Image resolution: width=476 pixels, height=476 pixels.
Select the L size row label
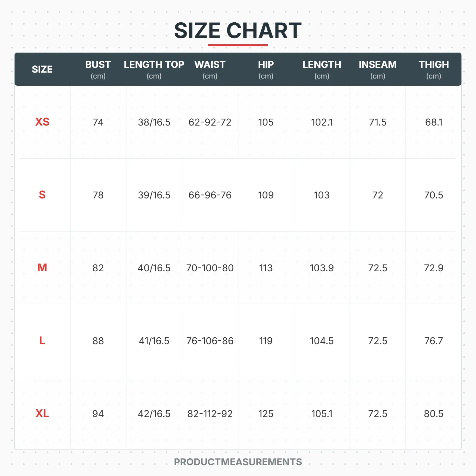[42, 341]
